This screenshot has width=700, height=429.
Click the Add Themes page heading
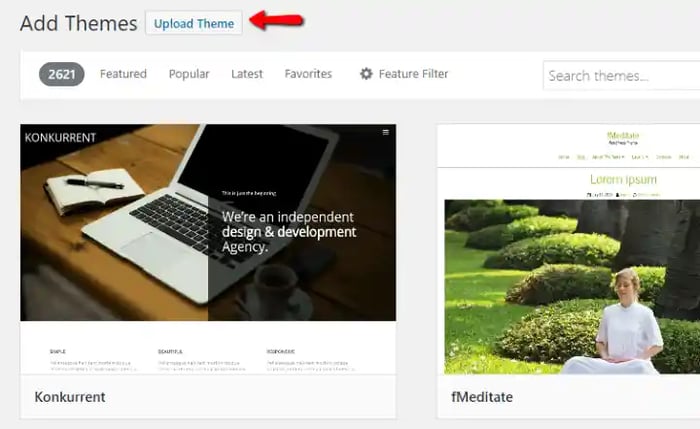78,23
